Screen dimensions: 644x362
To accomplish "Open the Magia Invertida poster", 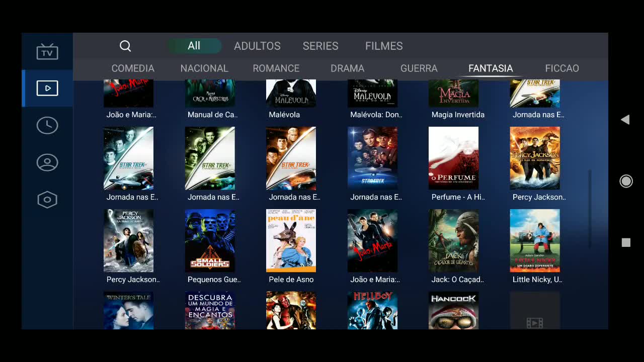I will [453, 94].
